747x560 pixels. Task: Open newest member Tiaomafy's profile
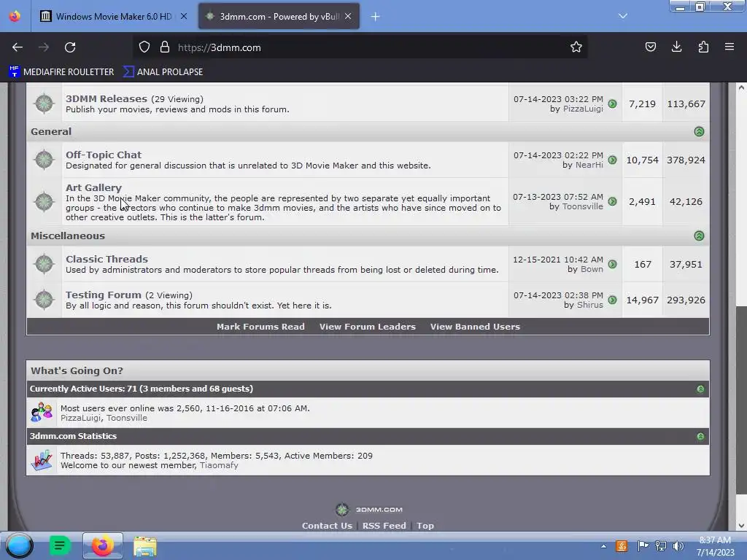click(x=219, y=465)
